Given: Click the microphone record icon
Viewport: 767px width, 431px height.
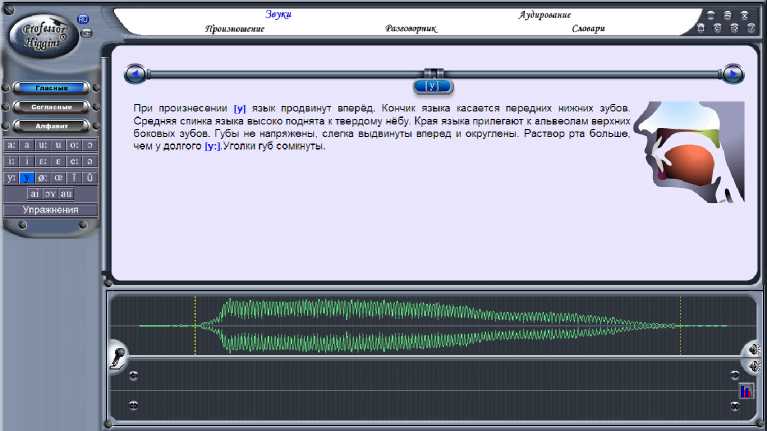Looking at the screenshot, I should click(118, 355).
